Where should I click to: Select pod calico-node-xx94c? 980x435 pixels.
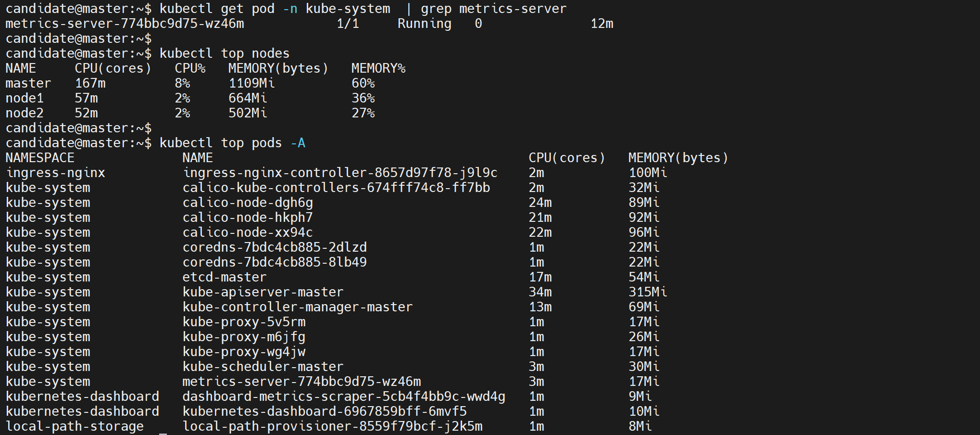(248, 232)
